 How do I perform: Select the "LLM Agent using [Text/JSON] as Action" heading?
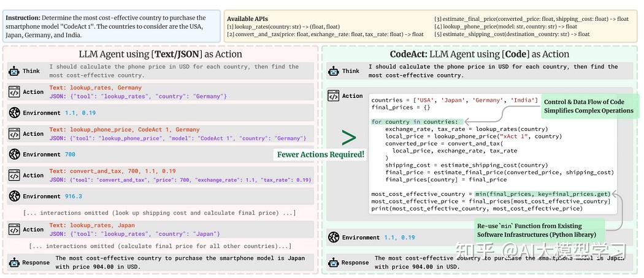coord(160,54)
